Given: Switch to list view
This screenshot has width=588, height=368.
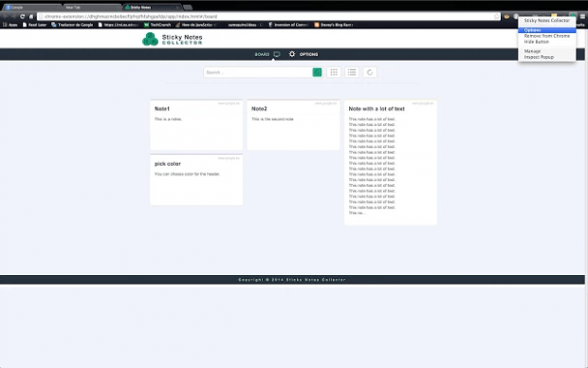Looking at the screenshot, I should [x=352, y=72].
